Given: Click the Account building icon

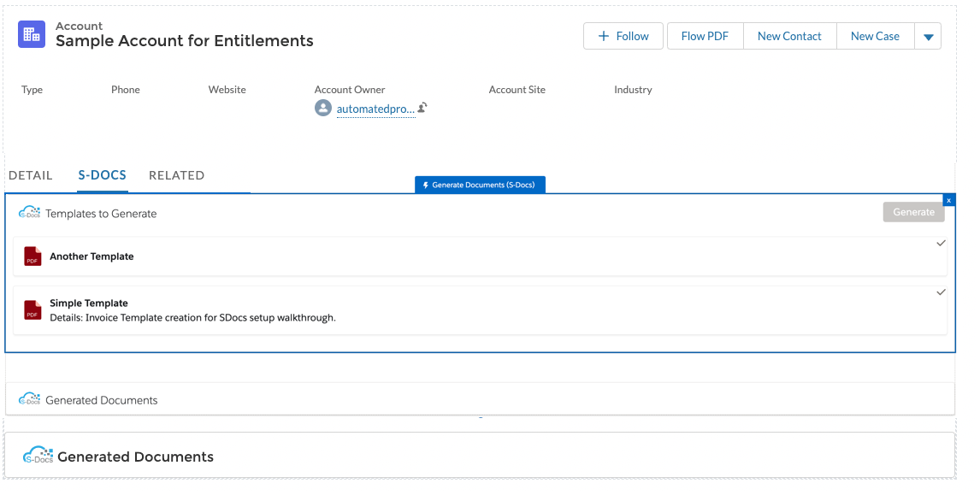Looking at the screenshot, I should pyautogui.click(x=32, y=34).
